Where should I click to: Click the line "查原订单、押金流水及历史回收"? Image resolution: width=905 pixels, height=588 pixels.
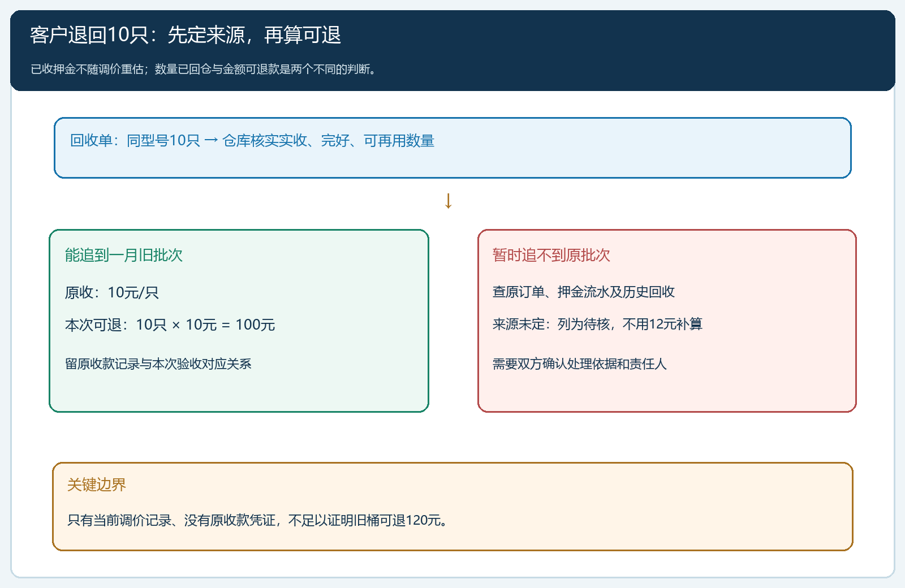click(584, 292)
